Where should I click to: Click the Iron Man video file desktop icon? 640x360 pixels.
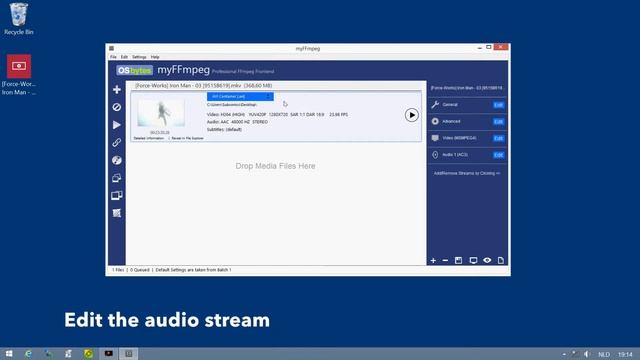19,75
